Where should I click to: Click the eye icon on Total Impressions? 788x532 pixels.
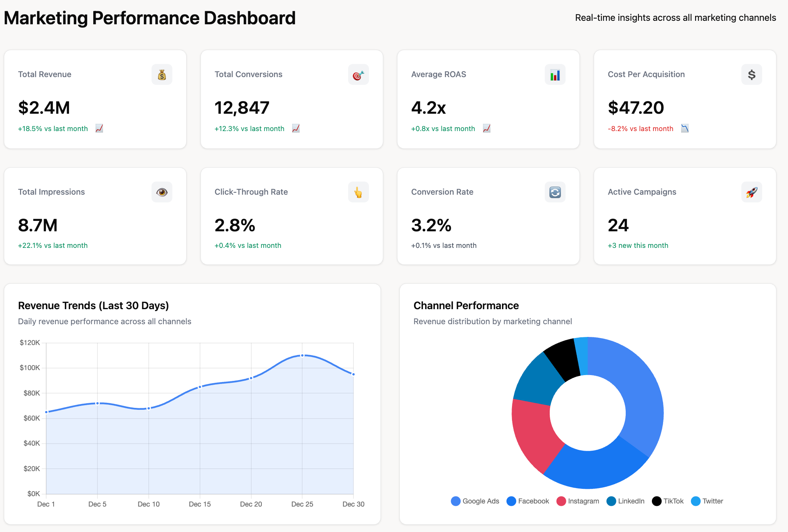pos(162,192)
